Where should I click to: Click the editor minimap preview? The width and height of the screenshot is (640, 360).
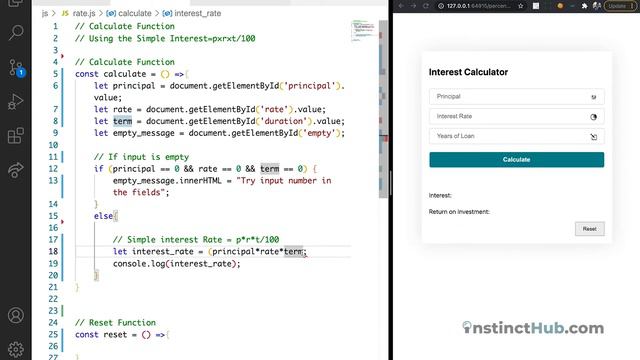pyautogui.click(x=363, y=30)
